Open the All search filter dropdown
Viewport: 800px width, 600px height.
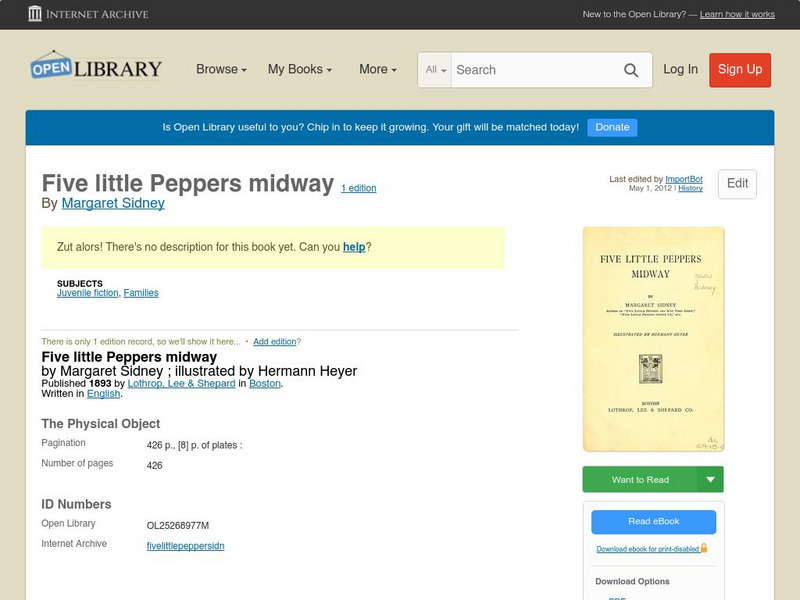[438, 70]
